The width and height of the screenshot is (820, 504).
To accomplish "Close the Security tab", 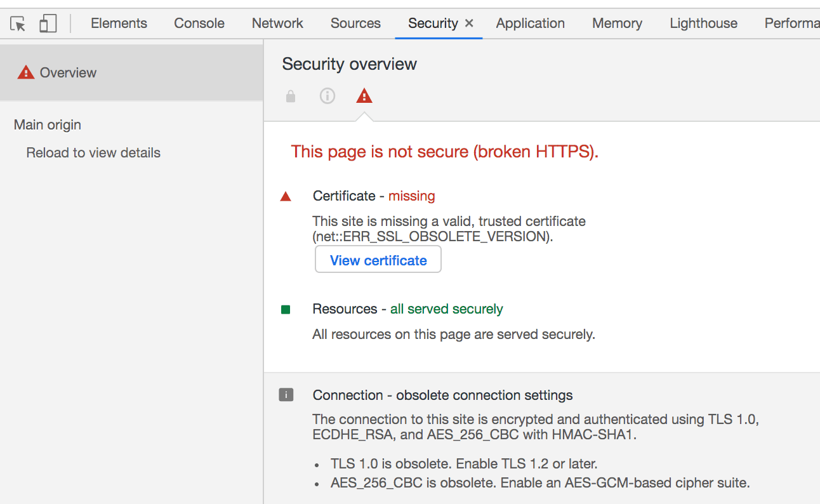I will (469, 23).
